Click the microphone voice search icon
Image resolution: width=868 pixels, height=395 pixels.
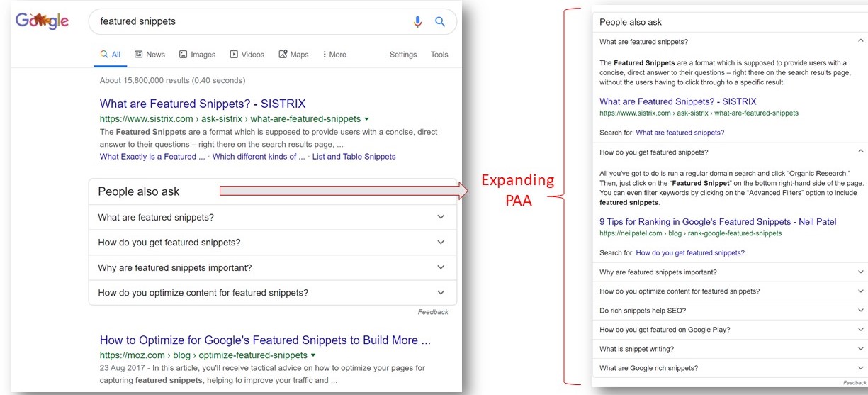pos(417,22)
